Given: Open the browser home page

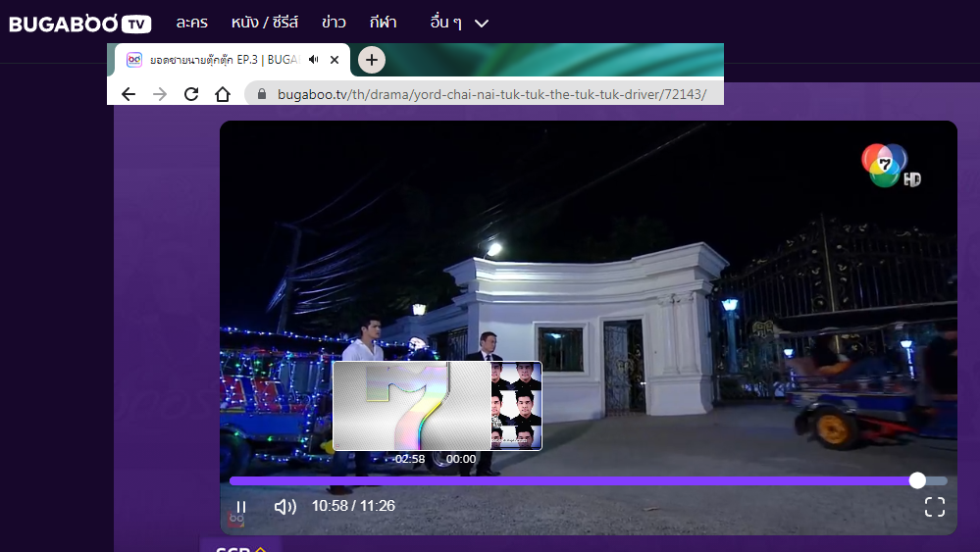Looking at the screenshot, I should point(223,94).
